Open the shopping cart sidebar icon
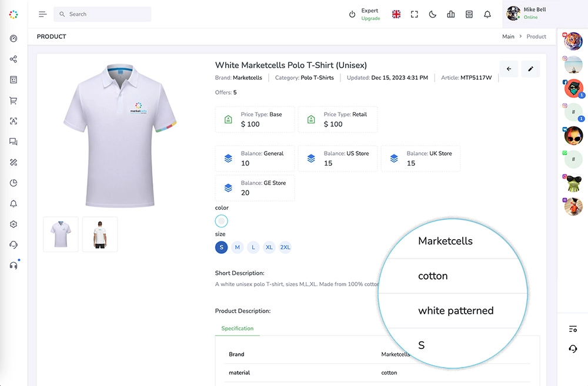The height and width of the screenshot is (386, 588). coord(14,100)
